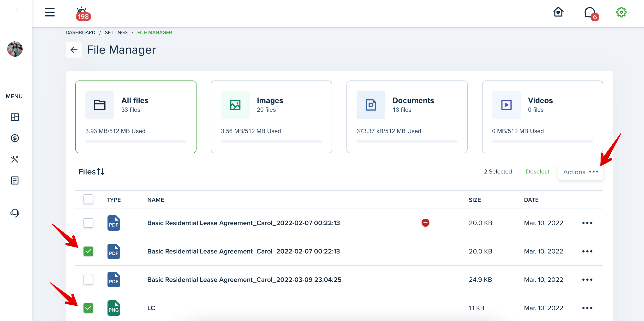Image resolution: width=644 pixels, height=321 pixels.
Task: Open the green settings gear
Action: [x=621, y=12]
